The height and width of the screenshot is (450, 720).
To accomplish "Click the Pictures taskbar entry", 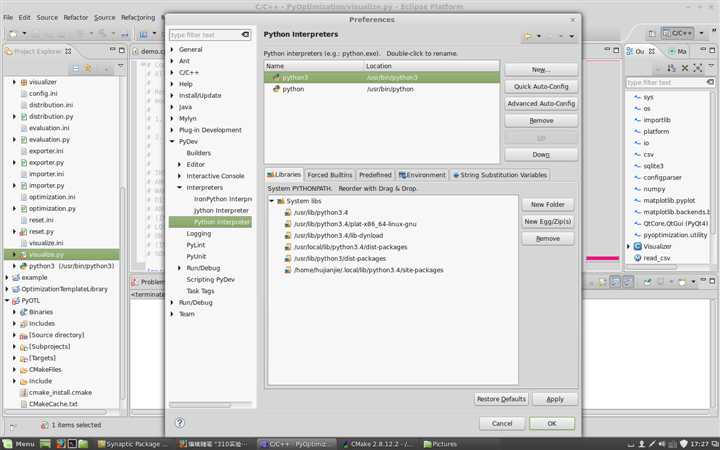I will [441, 444].
